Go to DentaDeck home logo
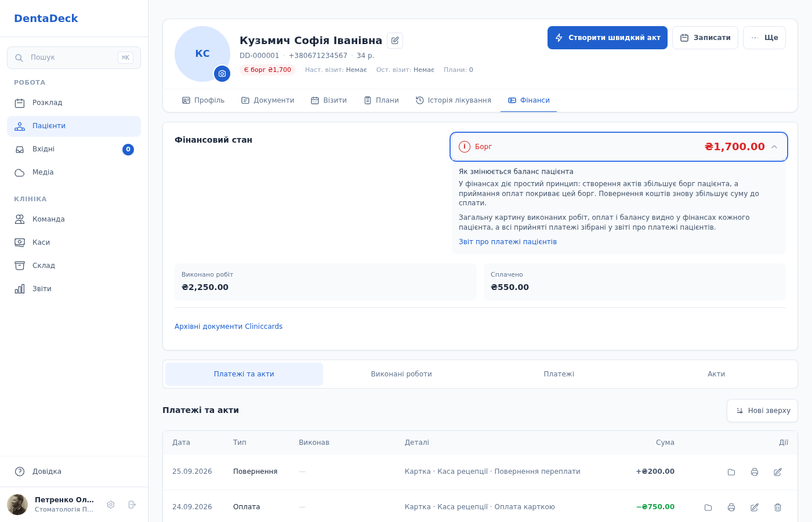This screenshot has width=812, height=522. click(x=46, y=19)
